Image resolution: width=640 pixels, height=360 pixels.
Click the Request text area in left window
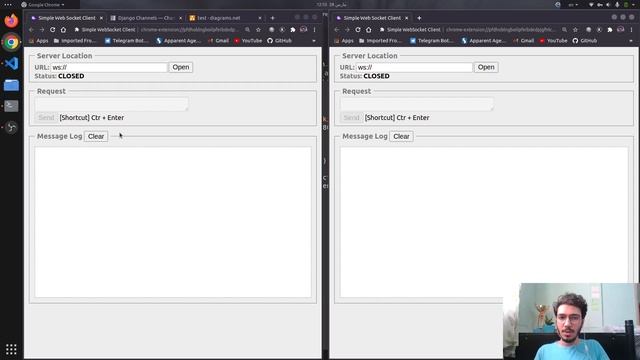[111, 104]
